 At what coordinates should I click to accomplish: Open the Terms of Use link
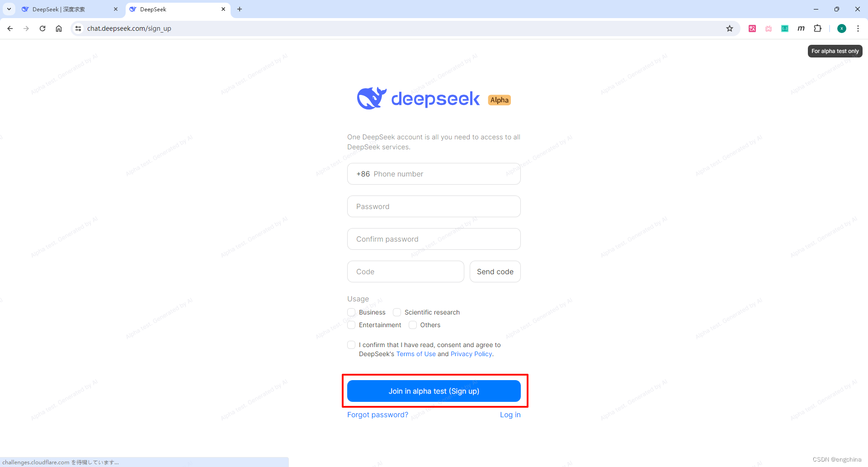pyautogui.click(x=416, y=354)
